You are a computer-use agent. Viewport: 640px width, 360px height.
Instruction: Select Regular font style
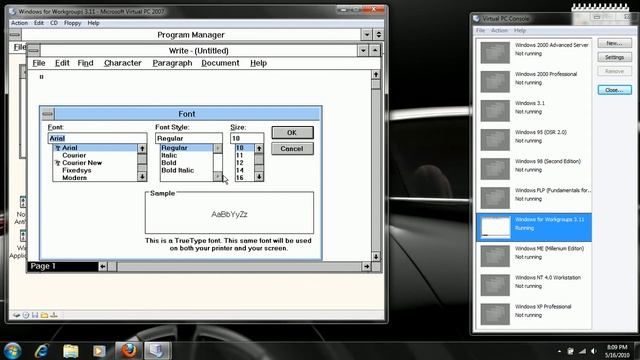[187, 148]
